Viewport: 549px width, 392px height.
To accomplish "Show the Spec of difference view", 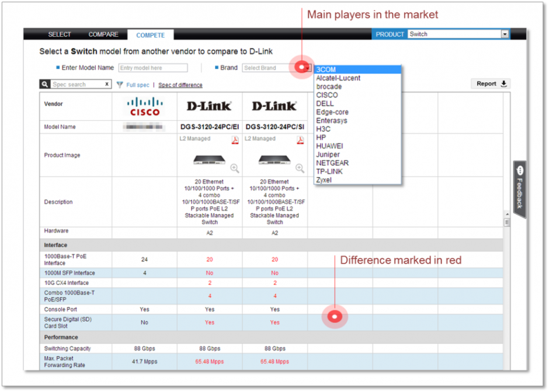I will [180, 85].
